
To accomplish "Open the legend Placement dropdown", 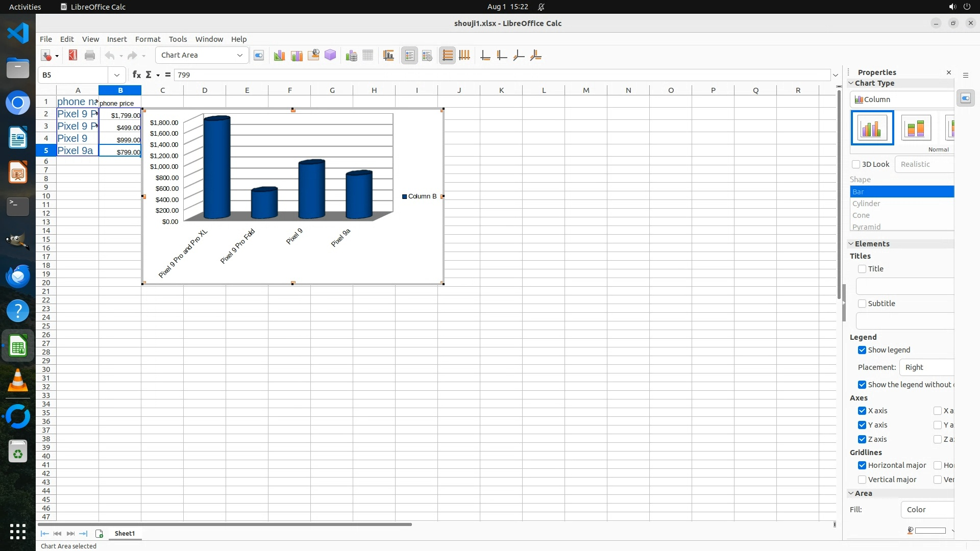I will (x=926, y=367).
